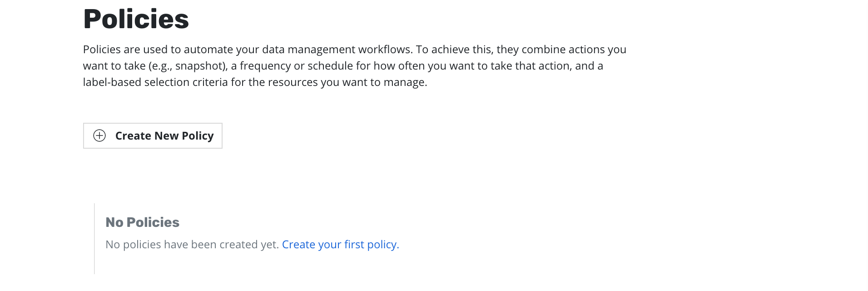Click the vertical bar beside No Policies

point(94,238)
